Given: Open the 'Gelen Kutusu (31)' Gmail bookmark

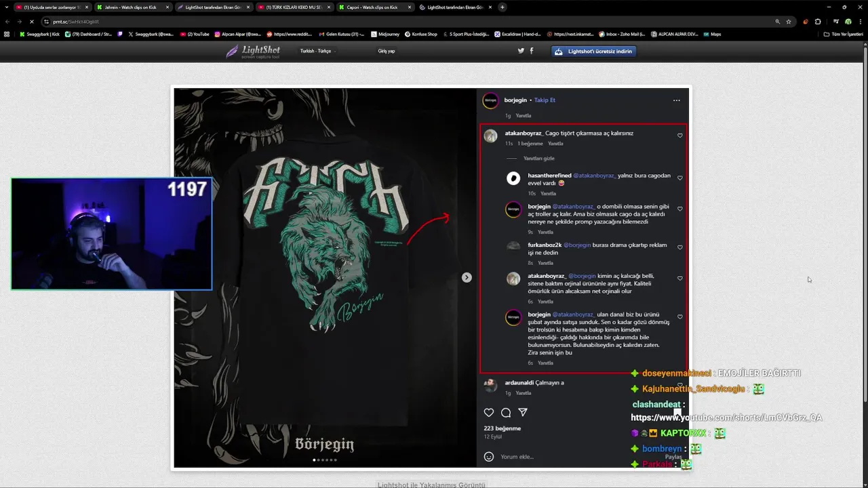Looking at the screenshot, I should point(341,34).
